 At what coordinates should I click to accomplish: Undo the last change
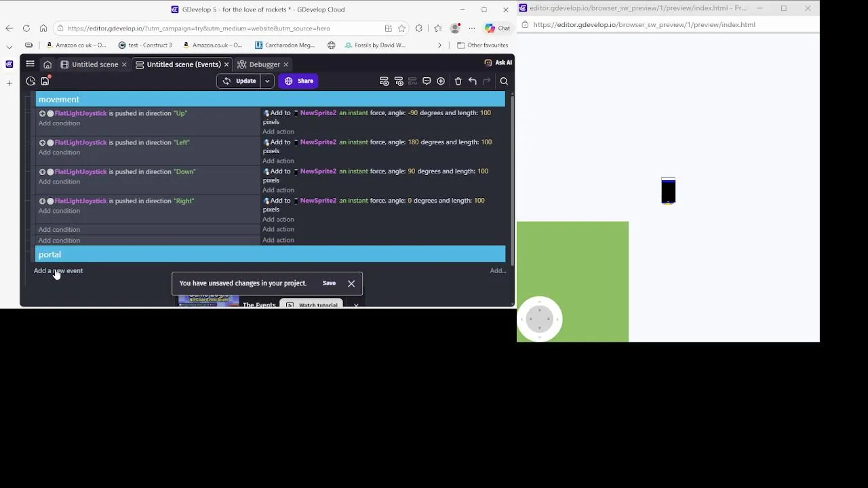[473, 81]
